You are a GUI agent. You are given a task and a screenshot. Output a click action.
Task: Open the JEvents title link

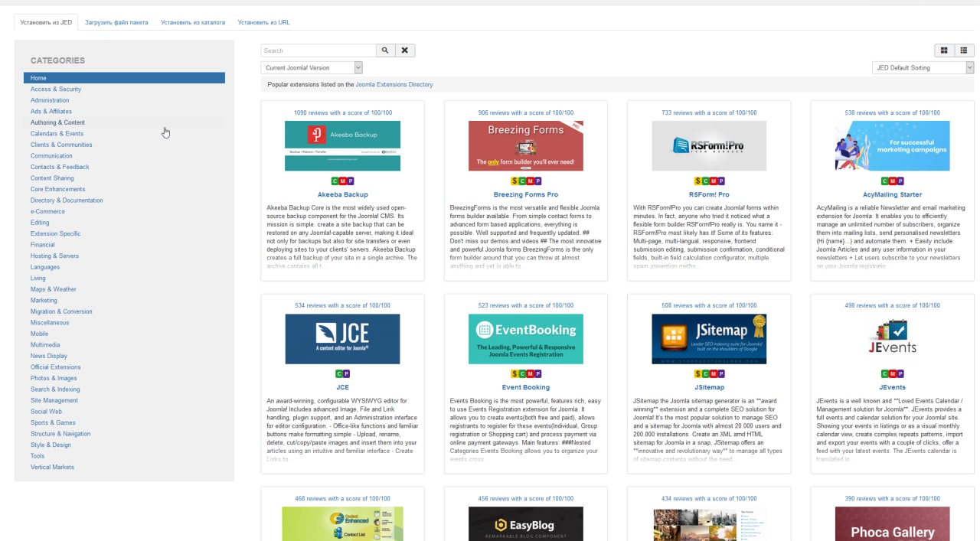pyautogui.click(x=893, y=387)
